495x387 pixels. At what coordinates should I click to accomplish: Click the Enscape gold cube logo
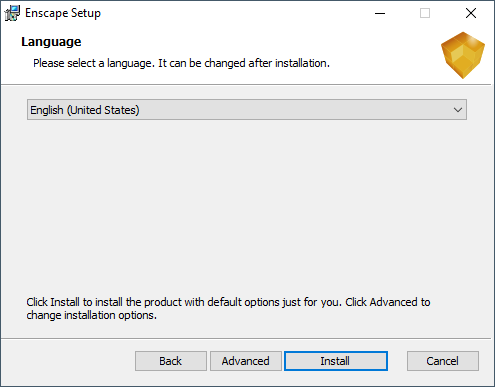tap(463, 55)
